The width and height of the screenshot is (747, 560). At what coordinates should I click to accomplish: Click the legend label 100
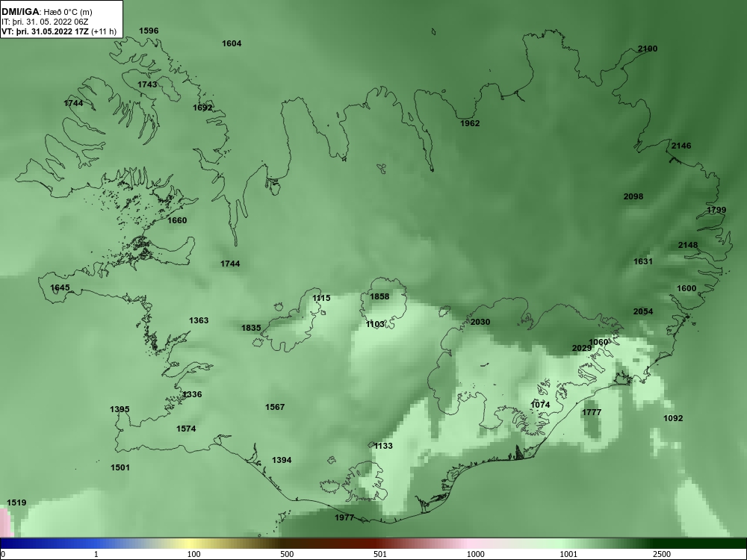(193, 554)
